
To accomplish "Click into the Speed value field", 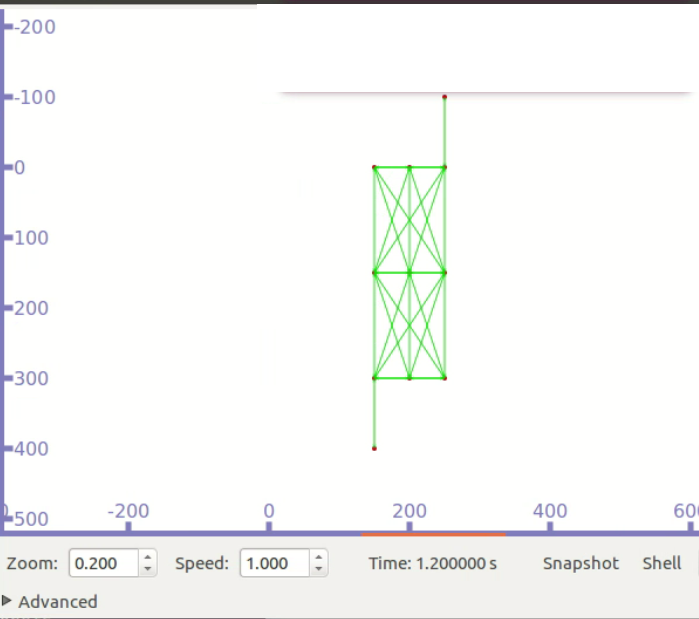I will tap(273, 563).
